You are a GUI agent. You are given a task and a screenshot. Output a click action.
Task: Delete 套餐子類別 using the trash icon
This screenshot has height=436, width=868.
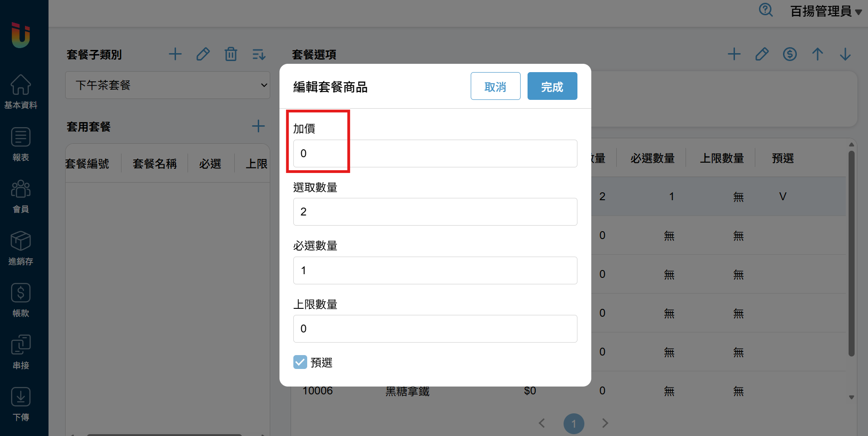click(231, 54)
